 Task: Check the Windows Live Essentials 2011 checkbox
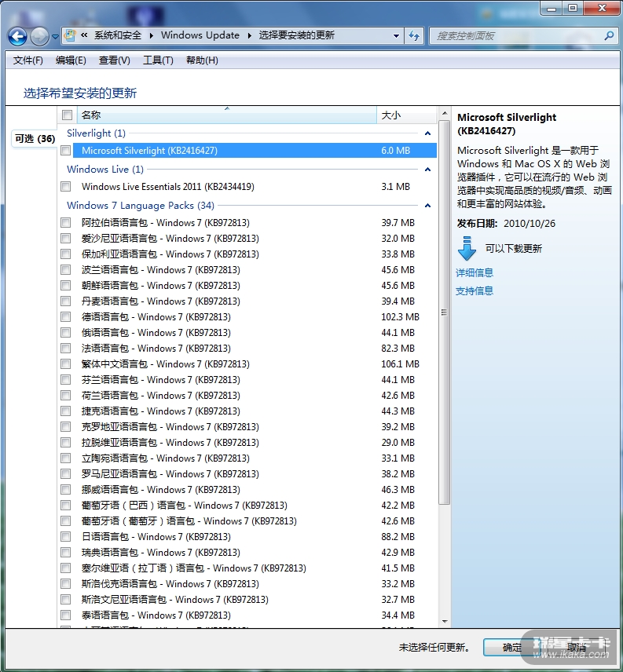(66, 186)
